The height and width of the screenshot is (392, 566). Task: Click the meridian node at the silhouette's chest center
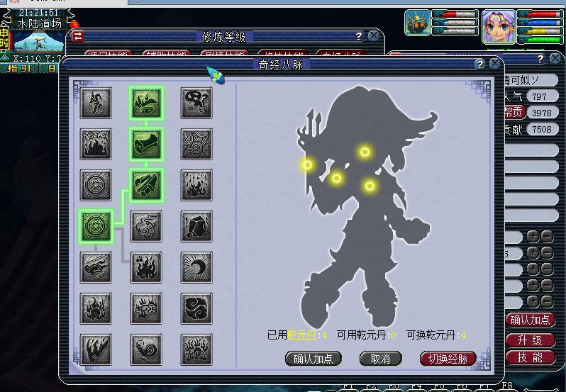coord(336,178)
